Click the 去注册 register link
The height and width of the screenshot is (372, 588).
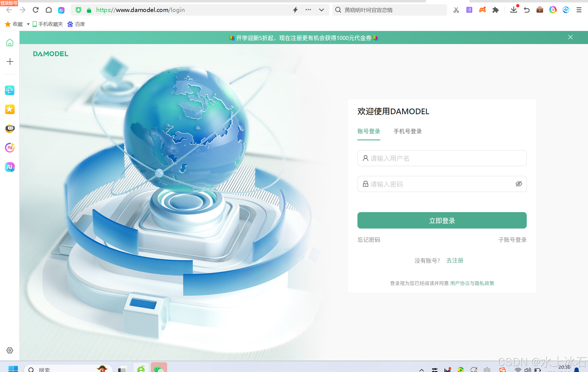click(x=455, y=261)
